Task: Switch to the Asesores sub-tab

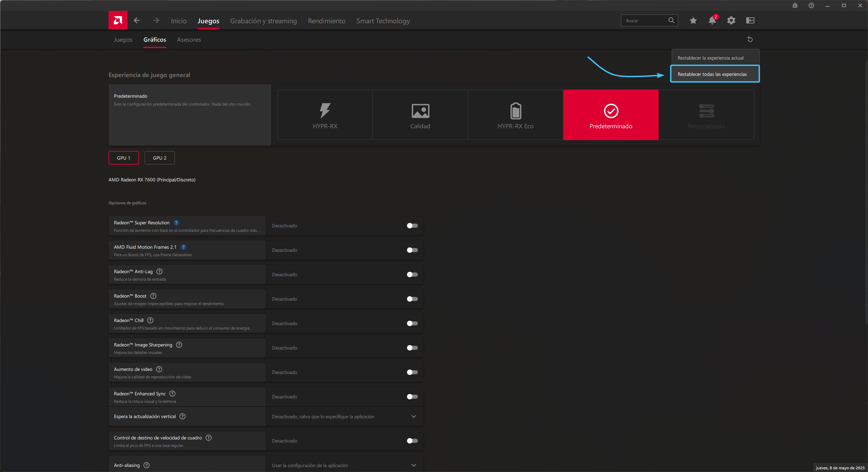Action: pyautogui.click(x=189, y=40)
